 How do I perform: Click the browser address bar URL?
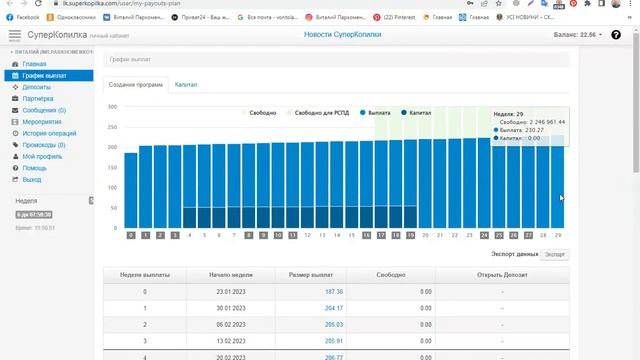click(x=122, y=3)
